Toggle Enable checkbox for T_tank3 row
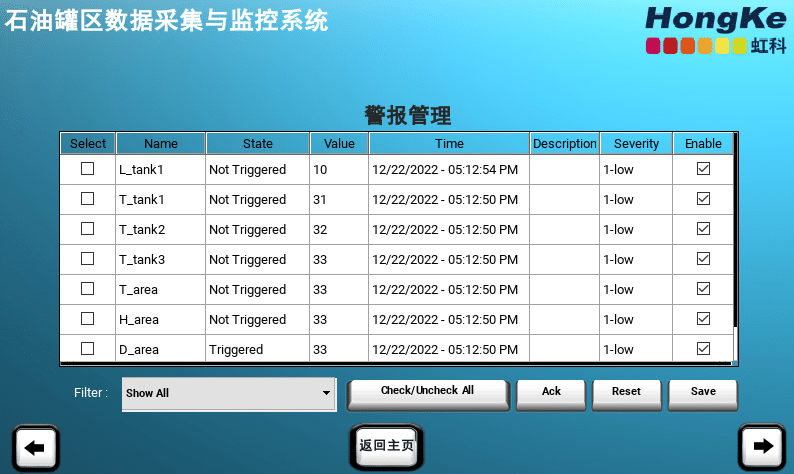Viewport: 794px width, 474px height. pos(703,259)
